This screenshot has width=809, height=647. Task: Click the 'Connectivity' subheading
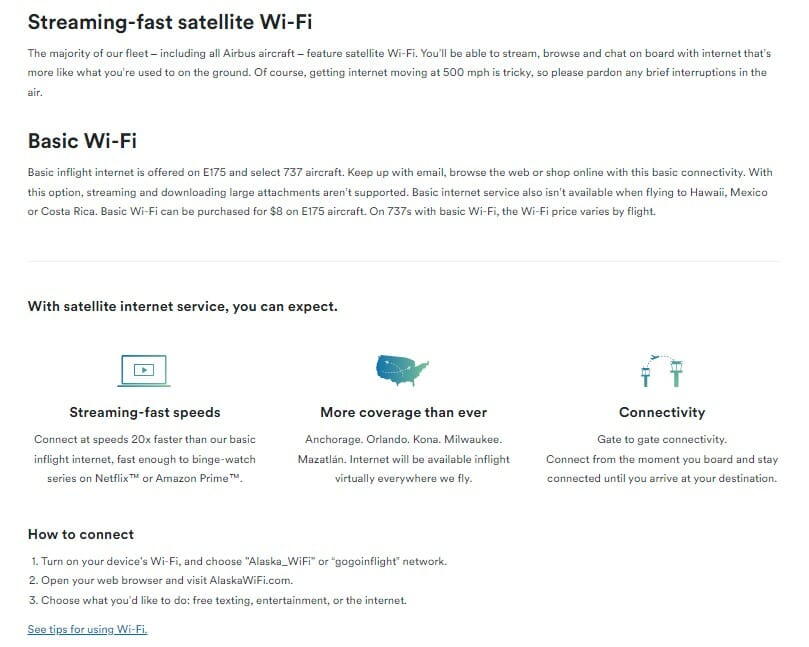pos(662,412)
